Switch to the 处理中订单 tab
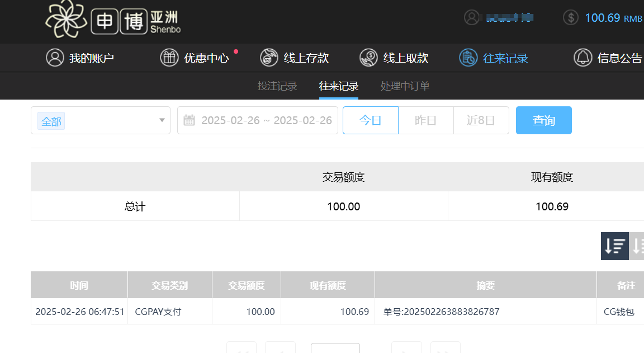This screenshot has height=353, width=644. tap(405, 86)
